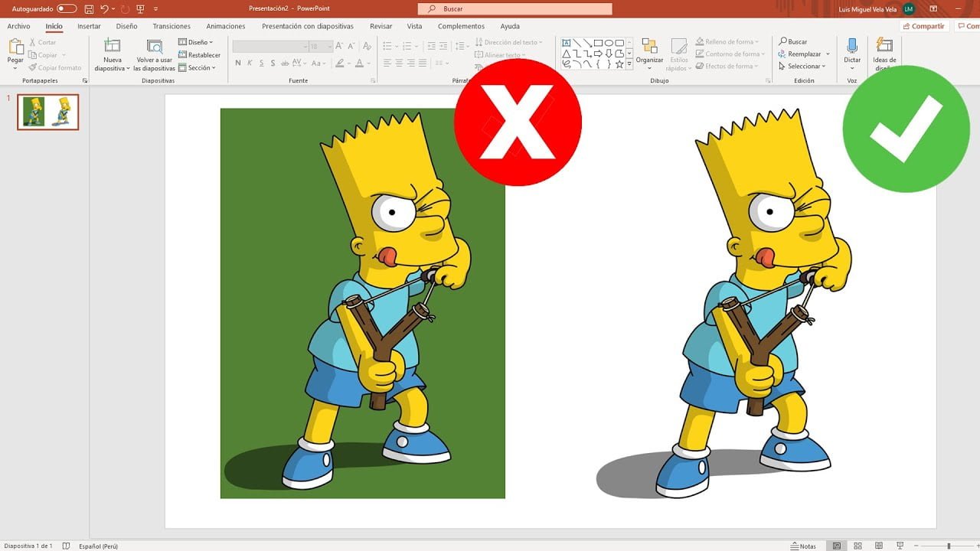Open the font size combo box
This screenshot has height=551, width=980.
point(320,47)
